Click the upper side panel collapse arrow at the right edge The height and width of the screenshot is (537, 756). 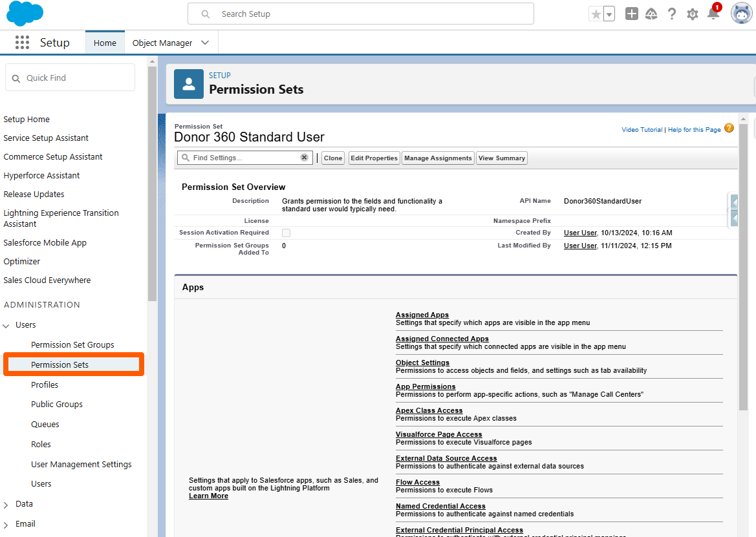click(734, 201)
